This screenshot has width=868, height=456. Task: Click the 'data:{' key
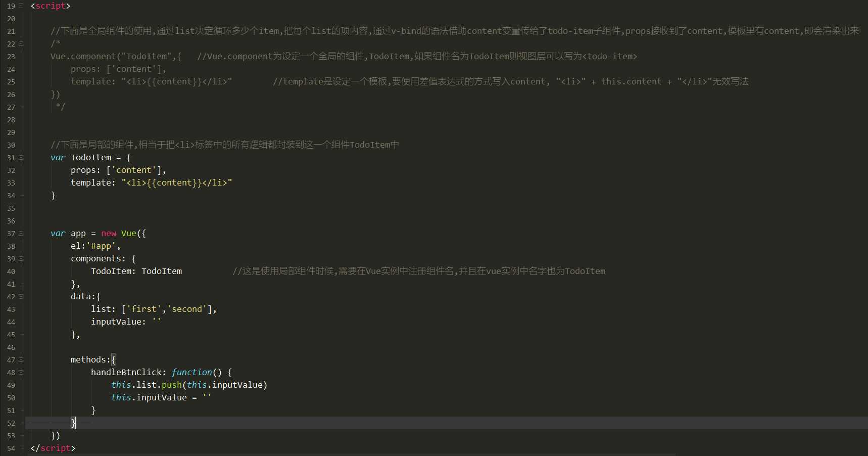85,297
